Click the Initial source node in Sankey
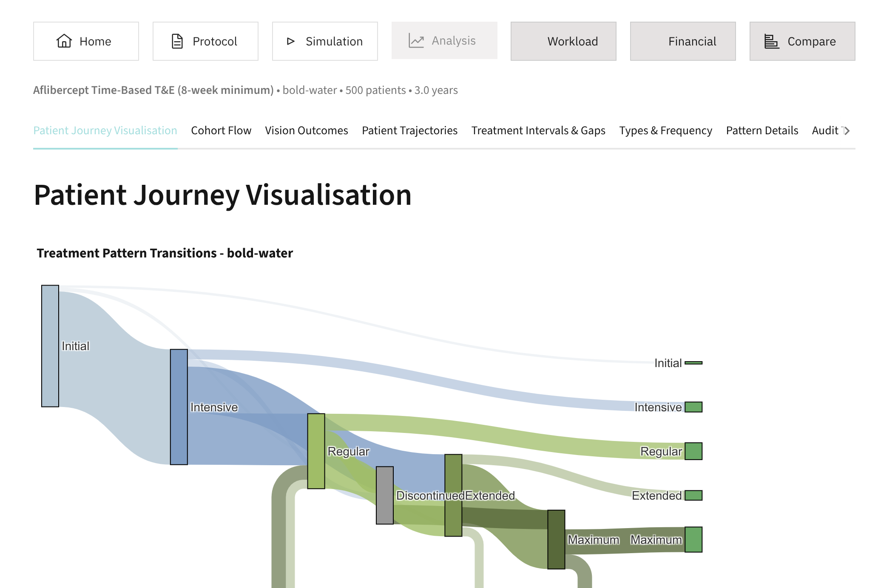 50,346
